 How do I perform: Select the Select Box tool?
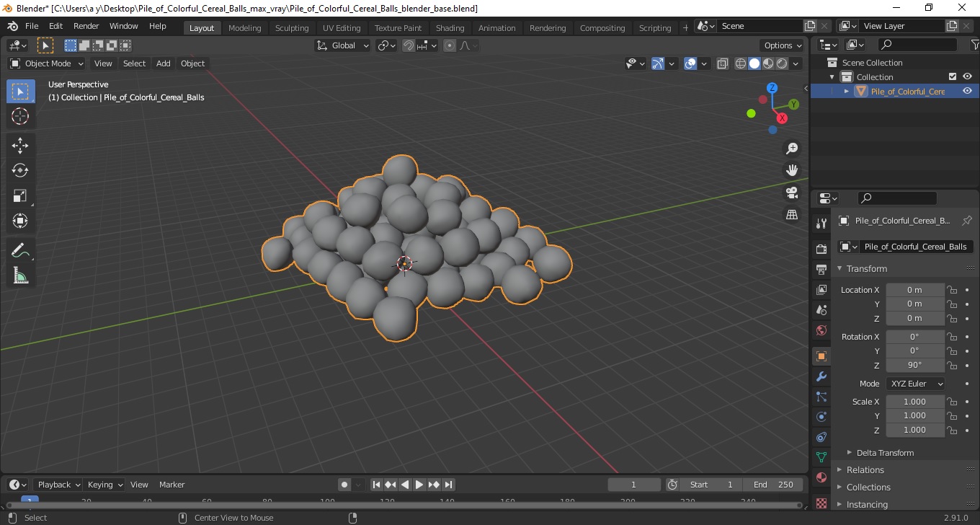(20, 92)
